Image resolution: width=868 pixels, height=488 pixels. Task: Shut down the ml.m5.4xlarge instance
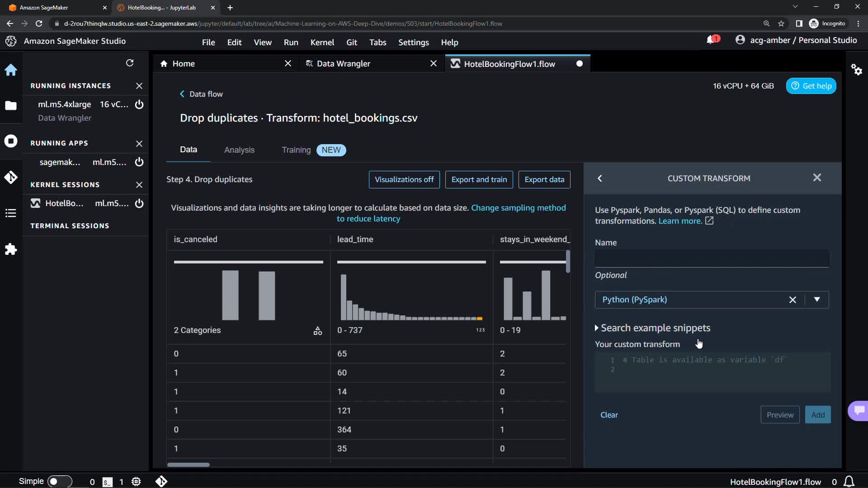[x=139, y=104]
